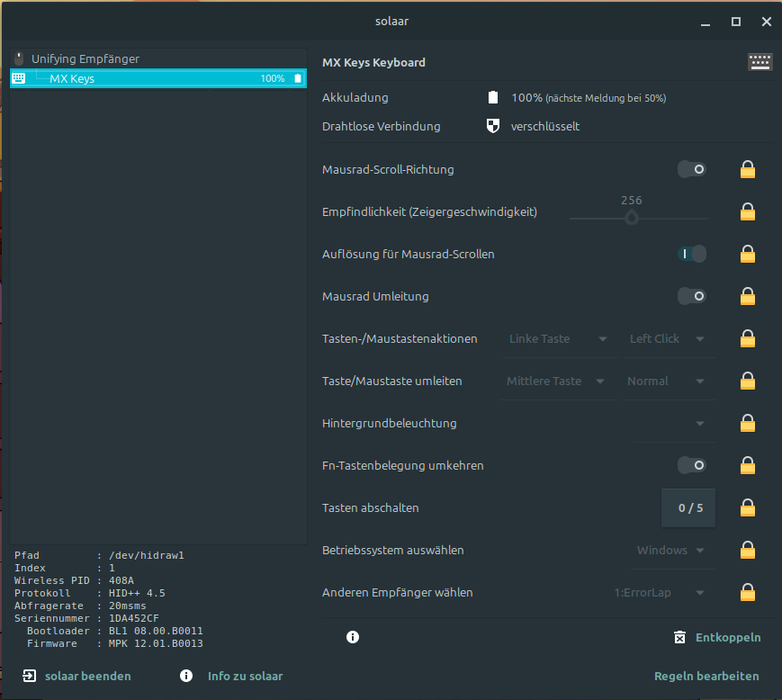Open the Windows operating system dropdown

(x=672, y=551)
